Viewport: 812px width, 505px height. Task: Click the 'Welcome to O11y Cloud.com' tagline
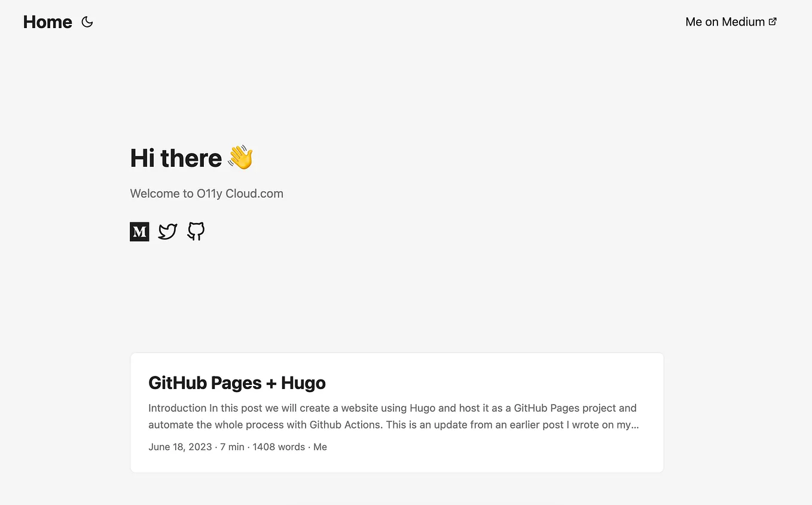206,193
